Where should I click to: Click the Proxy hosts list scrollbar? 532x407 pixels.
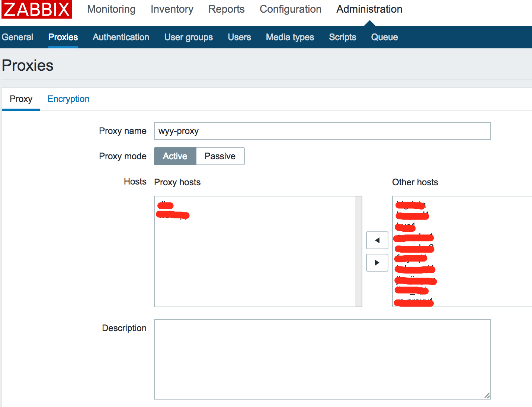[x=358, y=251]
